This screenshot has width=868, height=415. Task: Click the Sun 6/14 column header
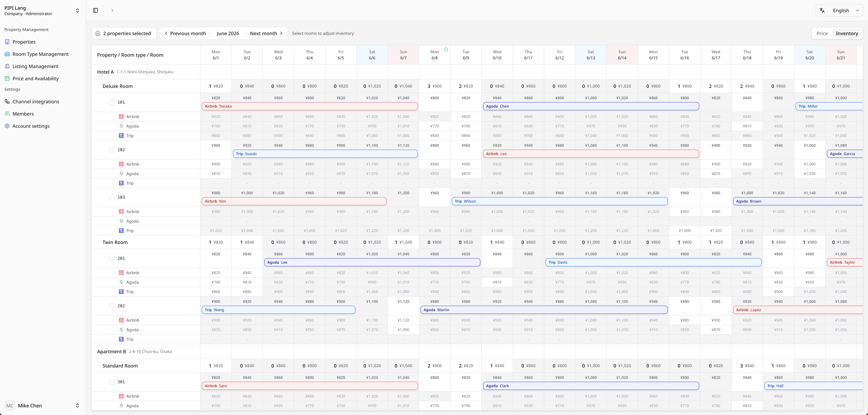coord(622,55)
